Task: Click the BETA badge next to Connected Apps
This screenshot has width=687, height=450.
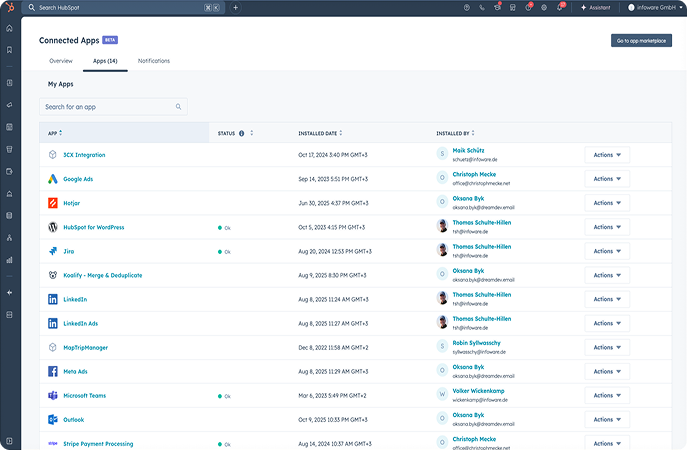Action: pos(110,40)
